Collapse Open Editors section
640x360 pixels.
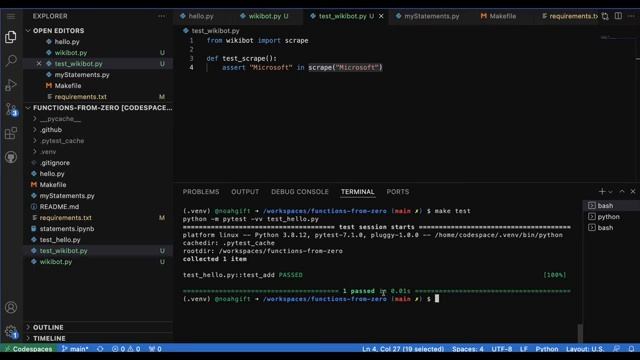pos(58,31)
